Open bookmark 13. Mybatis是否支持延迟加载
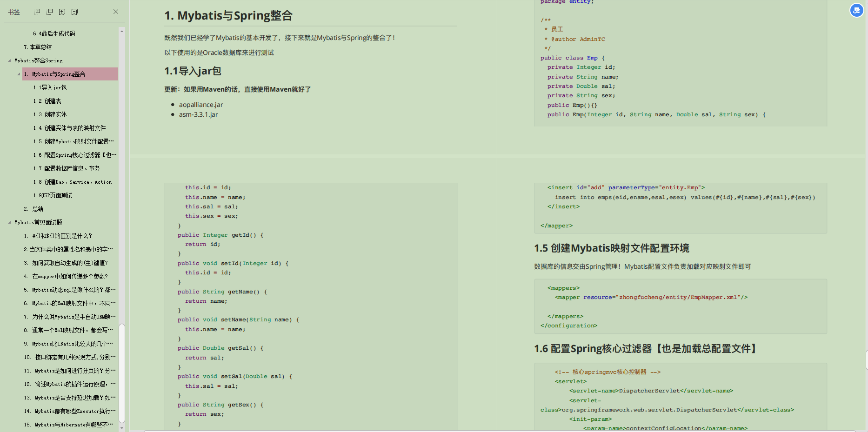868x432 pixels. coord(70,398)
